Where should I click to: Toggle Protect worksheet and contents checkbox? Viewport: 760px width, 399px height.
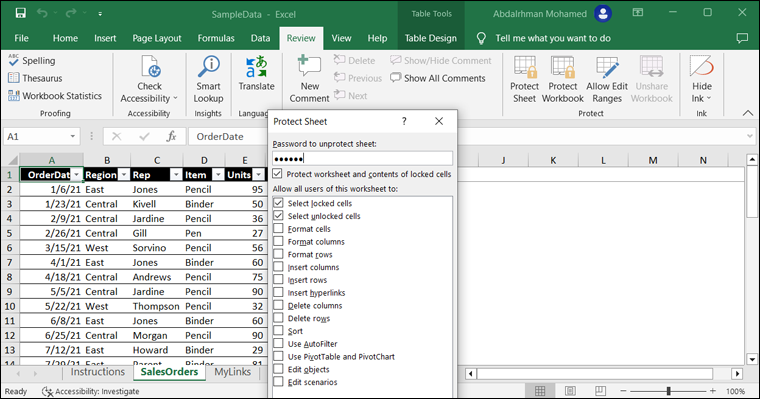[277, 174]
